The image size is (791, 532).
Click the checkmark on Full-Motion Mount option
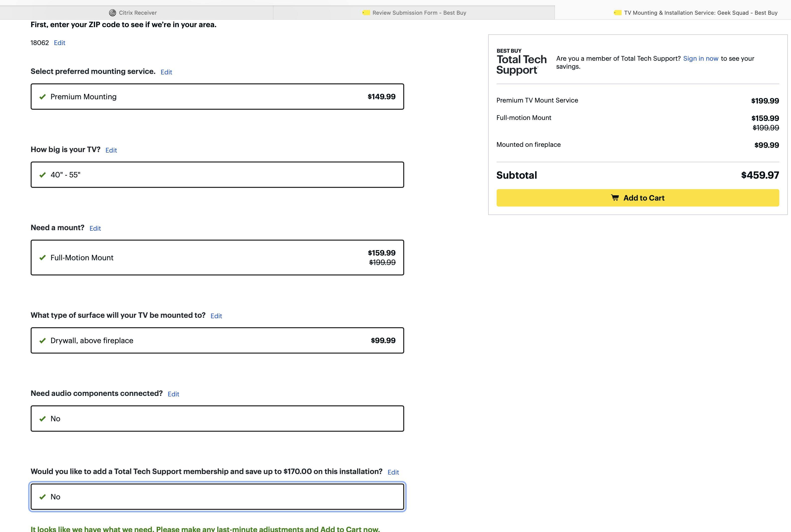coord(42,258)
